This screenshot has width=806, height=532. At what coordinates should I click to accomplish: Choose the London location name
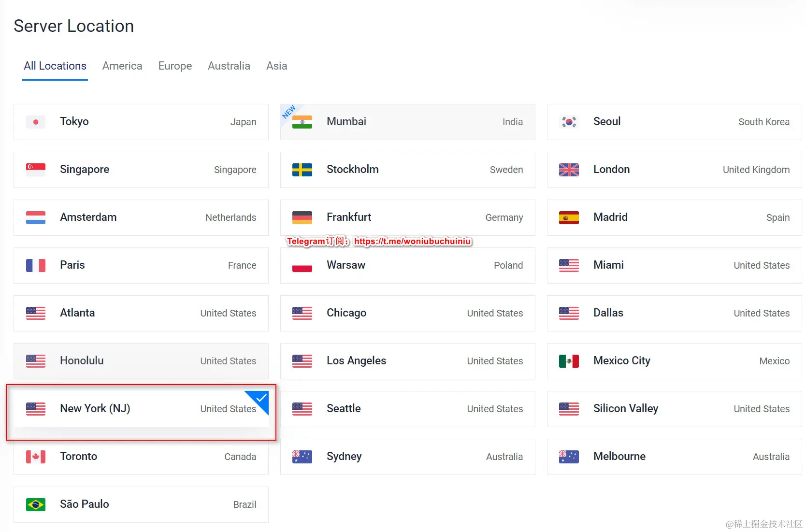click(x=612, y=169)
